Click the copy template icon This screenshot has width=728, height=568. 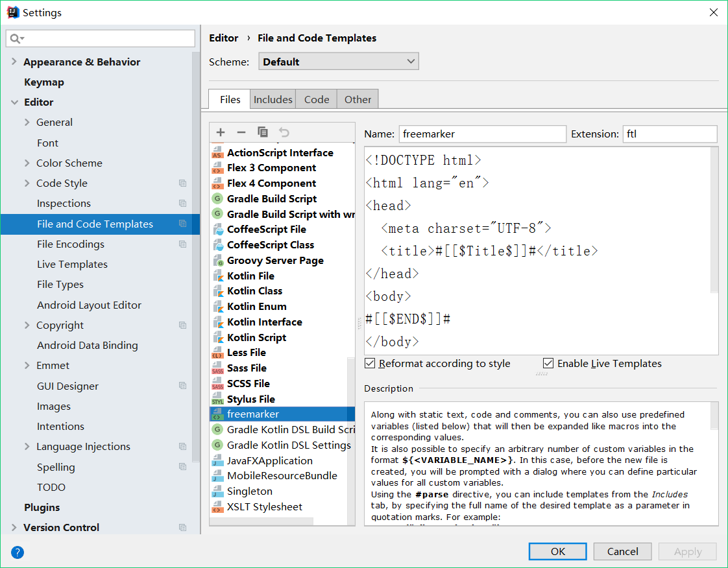coord(262,132)
